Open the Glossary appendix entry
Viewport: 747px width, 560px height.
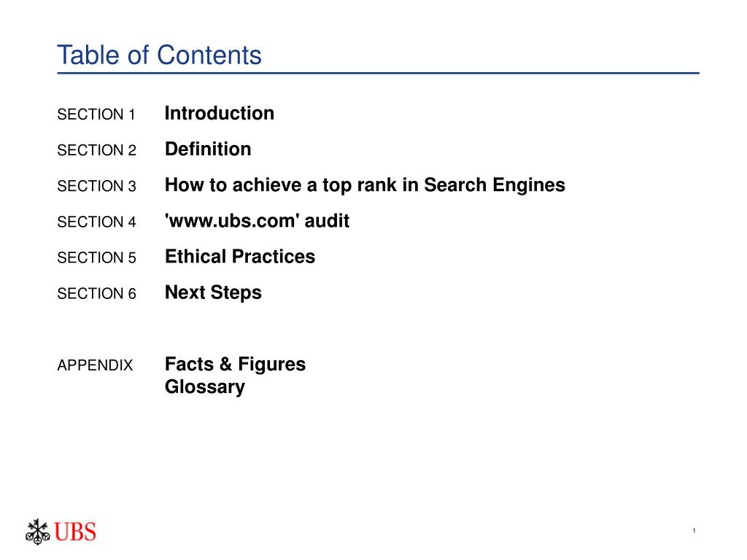205,387
